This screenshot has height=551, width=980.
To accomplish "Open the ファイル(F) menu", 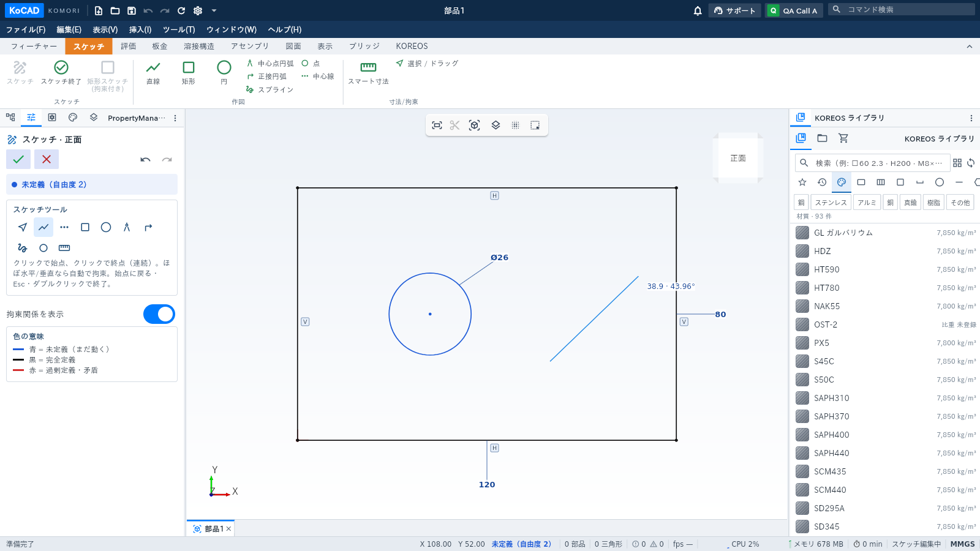I will click(26, 29).
